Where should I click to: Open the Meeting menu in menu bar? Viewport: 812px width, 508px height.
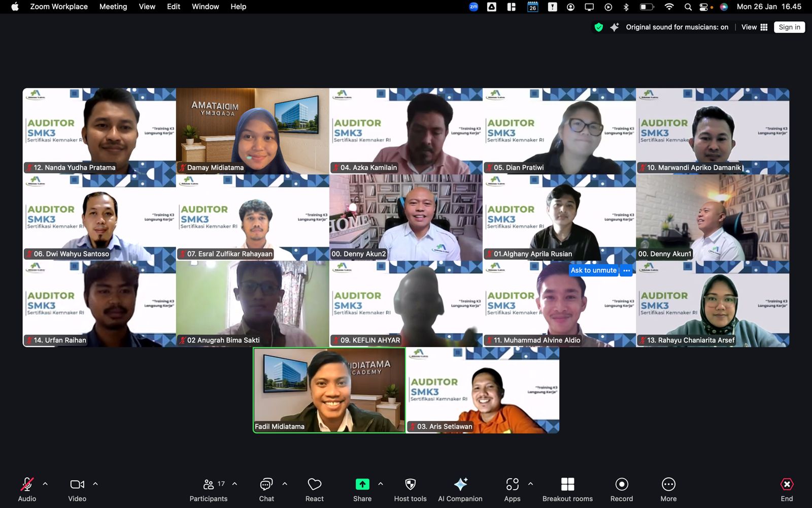(113, 7)
